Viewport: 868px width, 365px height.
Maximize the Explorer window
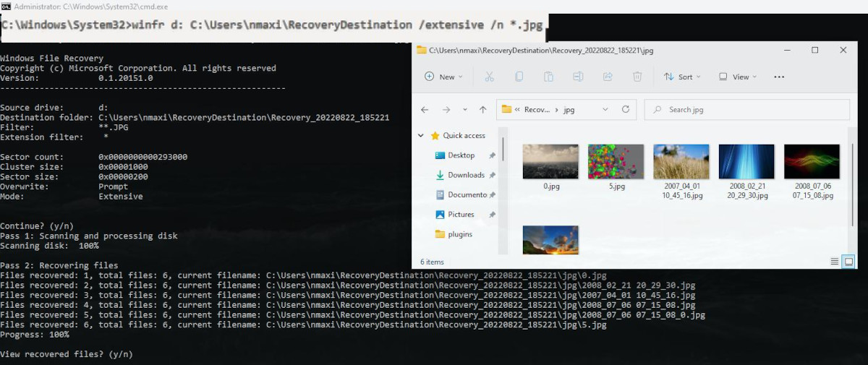point(815,51)
